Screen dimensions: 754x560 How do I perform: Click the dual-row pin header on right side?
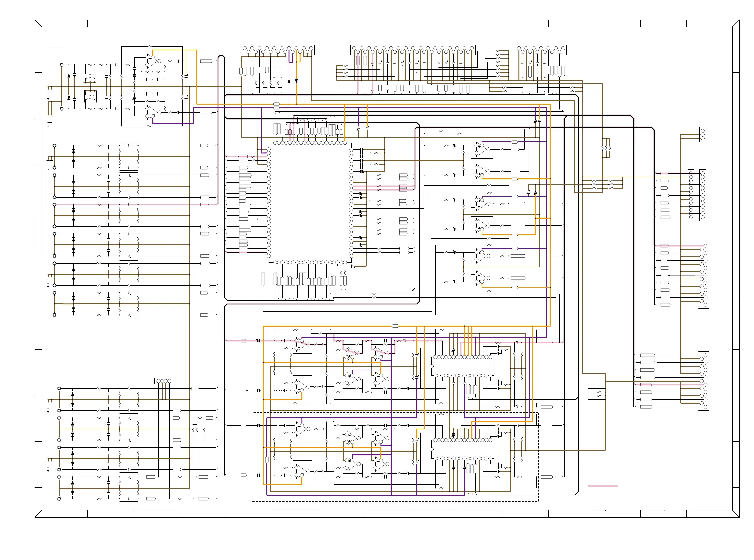697,195
